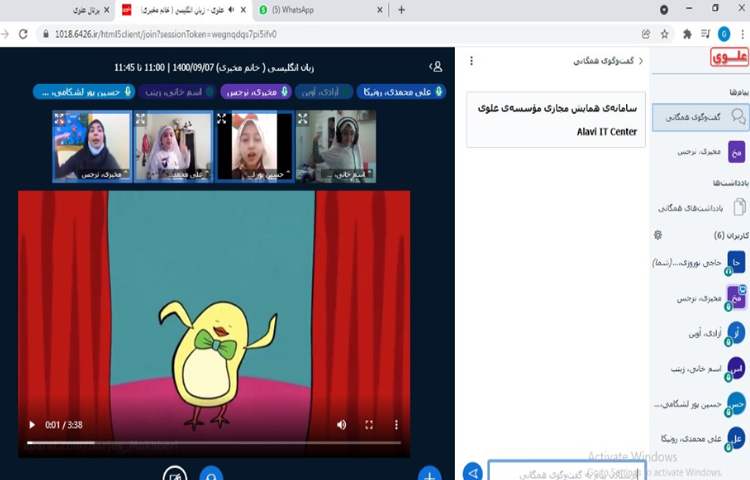
Task: Open the users gear settings icon
Action: [658, 235]
